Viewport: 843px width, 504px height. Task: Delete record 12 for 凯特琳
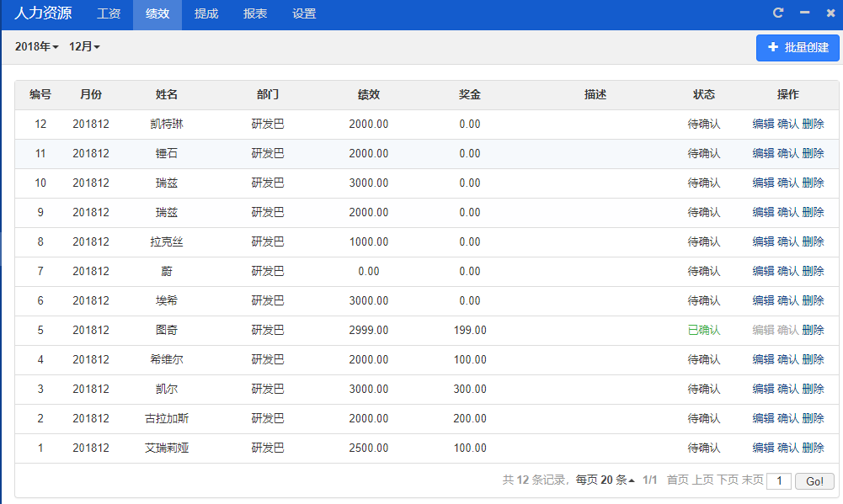point(813,125)
